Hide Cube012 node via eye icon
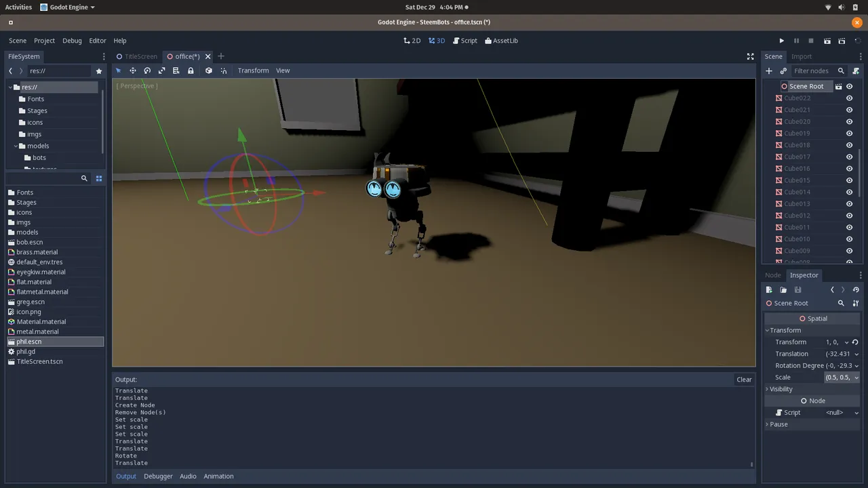 point(849,216)
